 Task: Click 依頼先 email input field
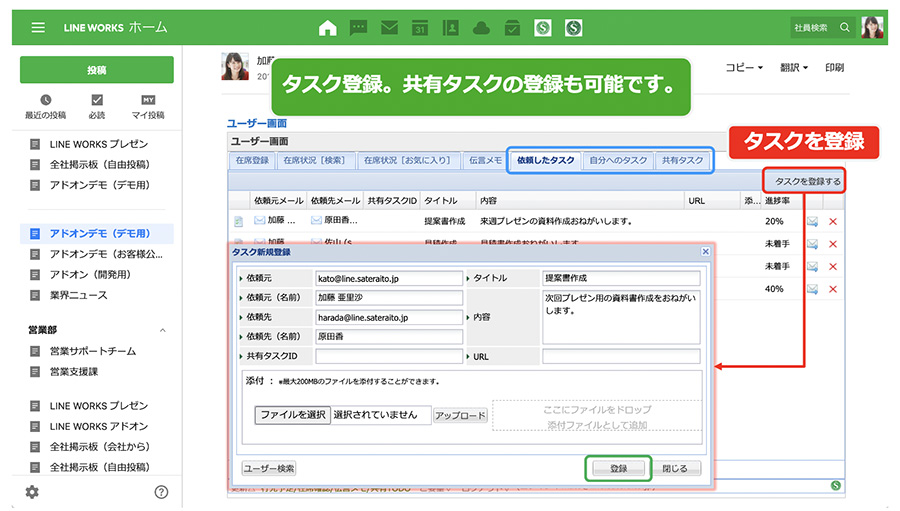[x=389, y=318]
